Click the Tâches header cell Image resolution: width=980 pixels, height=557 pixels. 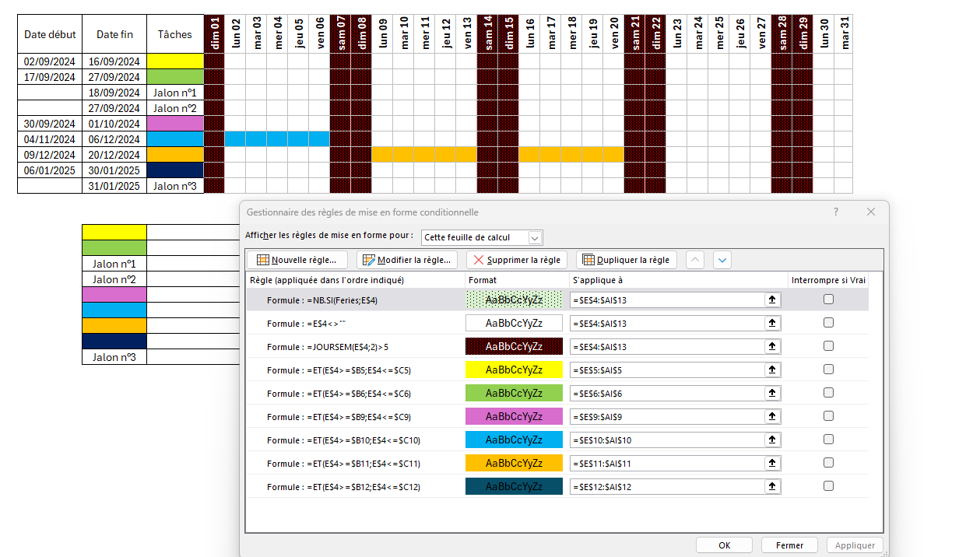point(175,34)
